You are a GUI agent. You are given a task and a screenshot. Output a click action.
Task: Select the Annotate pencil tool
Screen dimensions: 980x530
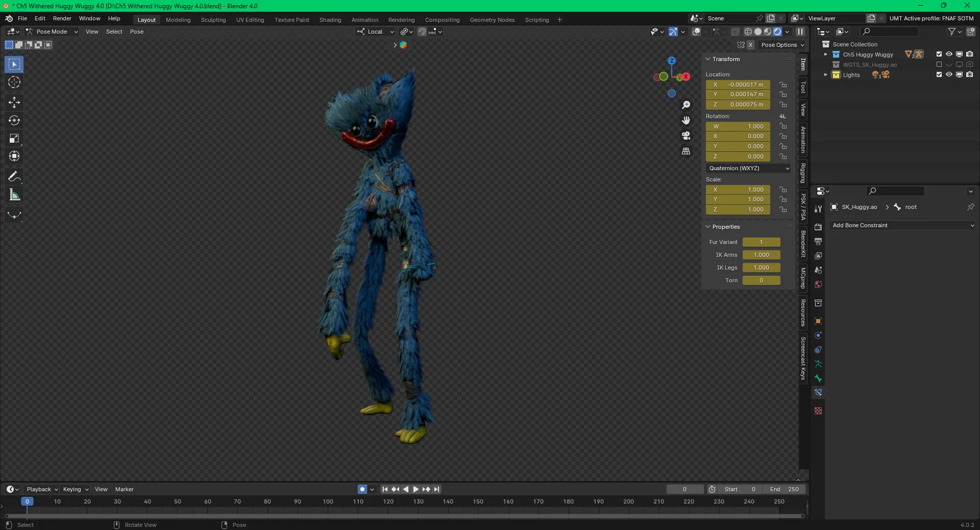[x=14, y=177]
